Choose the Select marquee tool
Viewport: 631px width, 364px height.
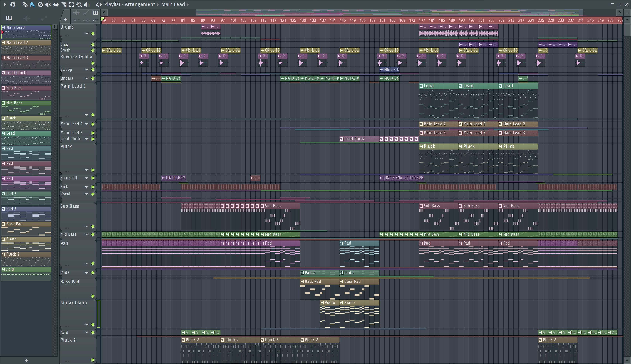pos(71,4)
